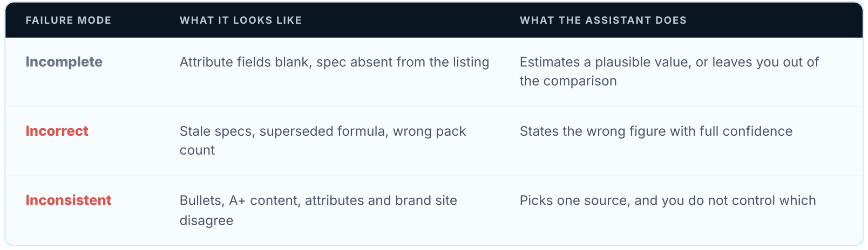Click the 'Bullets, A+ content' description
Screen dimensions: 868x250
pyautogui.click(x=318, y=210)
